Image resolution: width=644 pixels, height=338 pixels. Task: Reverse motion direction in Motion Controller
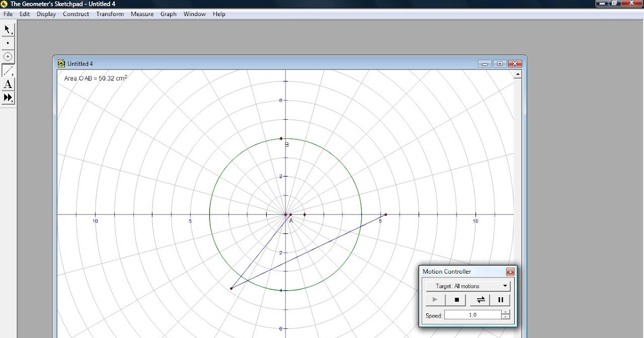coord(480,300)
